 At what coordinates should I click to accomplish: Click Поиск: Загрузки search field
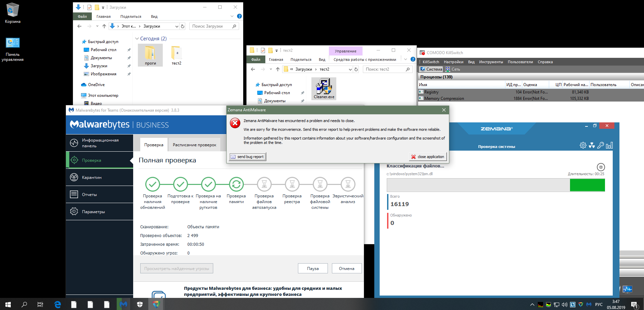tap(214, 26)
